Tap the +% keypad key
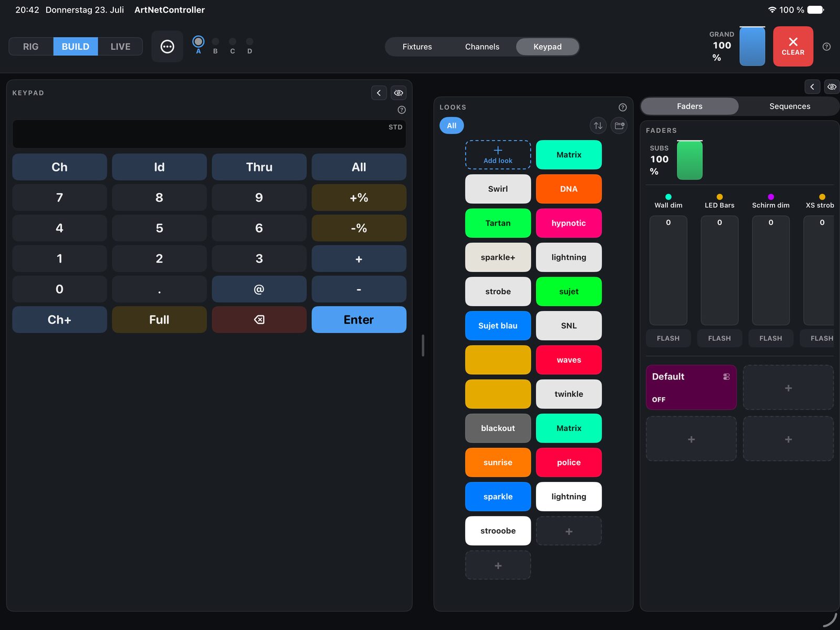 (x=359, y=197)
